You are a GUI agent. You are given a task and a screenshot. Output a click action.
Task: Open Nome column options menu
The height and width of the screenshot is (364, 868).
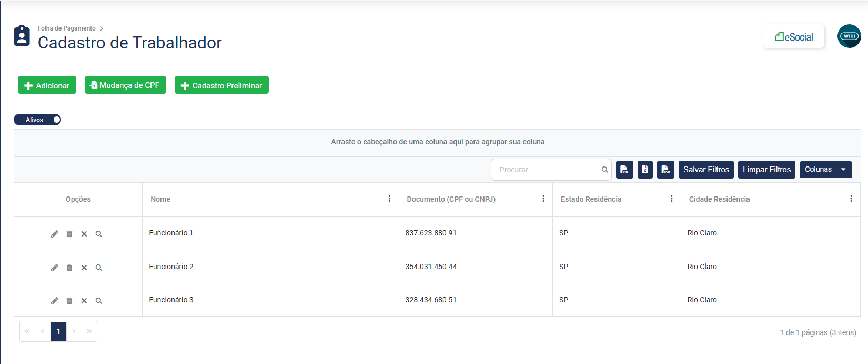point(389,199)
